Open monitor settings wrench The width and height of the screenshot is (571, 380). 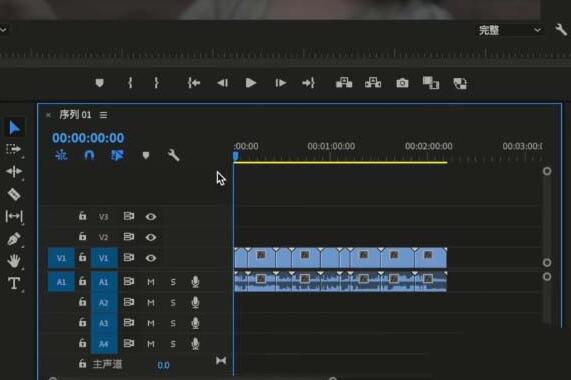click(561, 29)
